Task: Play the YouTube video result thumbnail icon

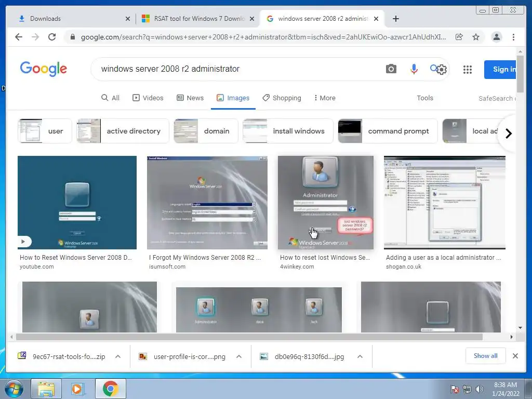Action: (x=23, y=242)
